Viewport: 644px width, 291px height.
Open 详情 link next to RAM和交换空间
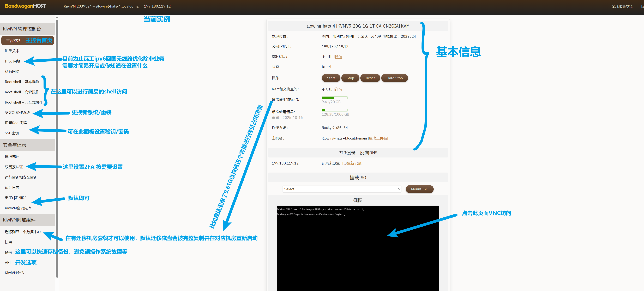339,89
